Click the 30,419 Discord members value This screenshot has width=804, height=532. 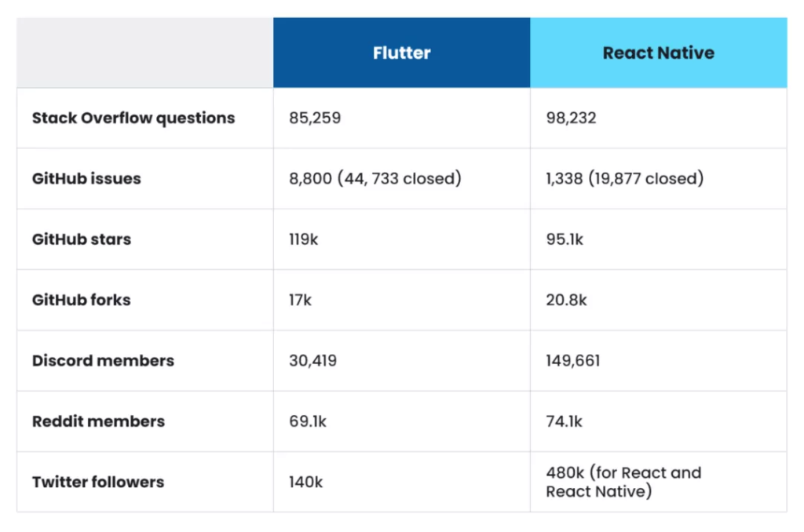click(312, 360)
